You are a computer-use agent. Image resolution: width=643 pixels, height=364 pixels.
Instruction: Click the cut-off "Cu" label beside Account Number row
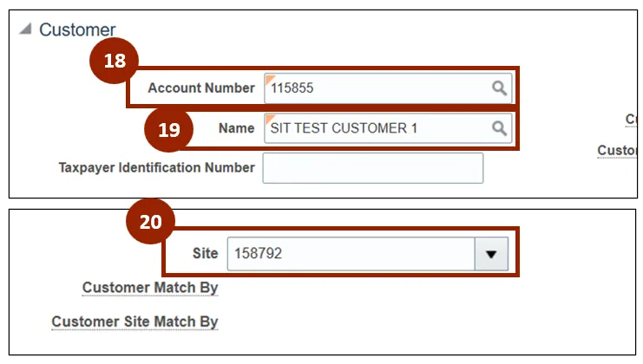click(632, 120)
